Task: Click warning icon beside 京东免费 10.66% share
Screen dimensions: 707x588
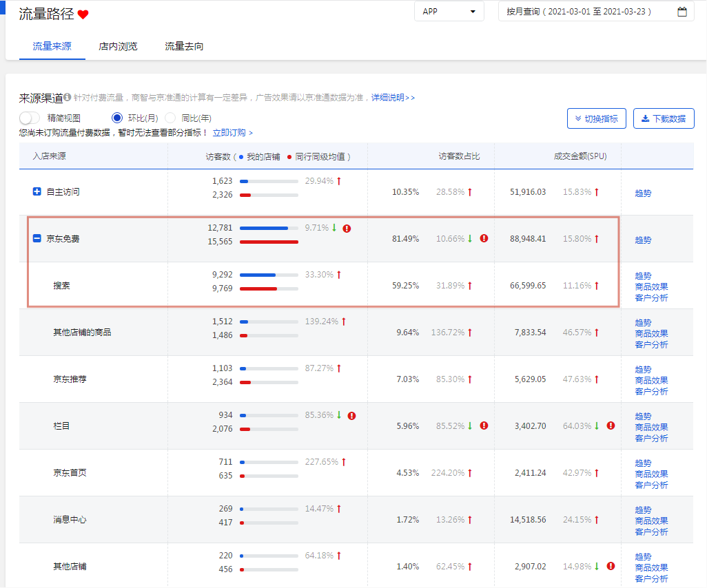Action: pyautogui.click(x=484, y=238)
